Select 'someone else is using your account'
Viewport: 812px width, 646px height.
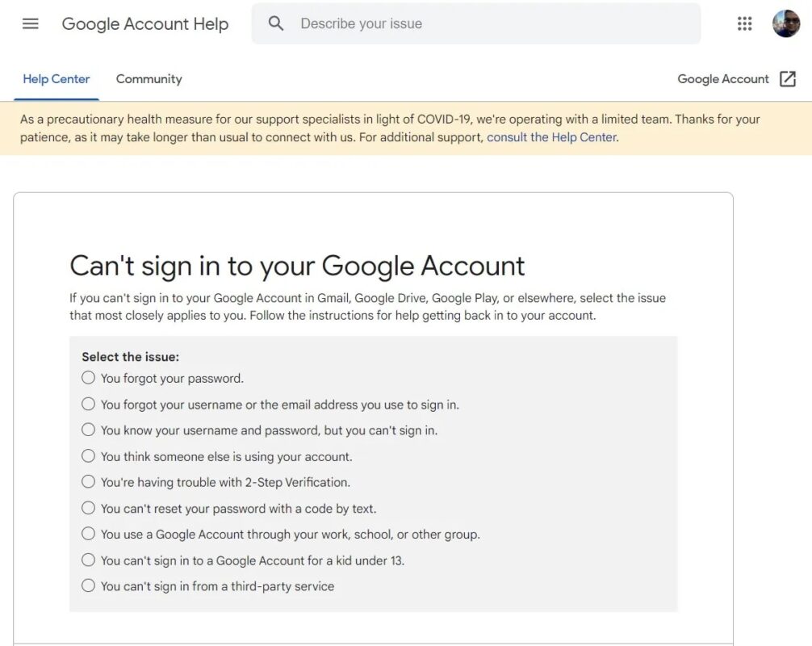(88, 456)
